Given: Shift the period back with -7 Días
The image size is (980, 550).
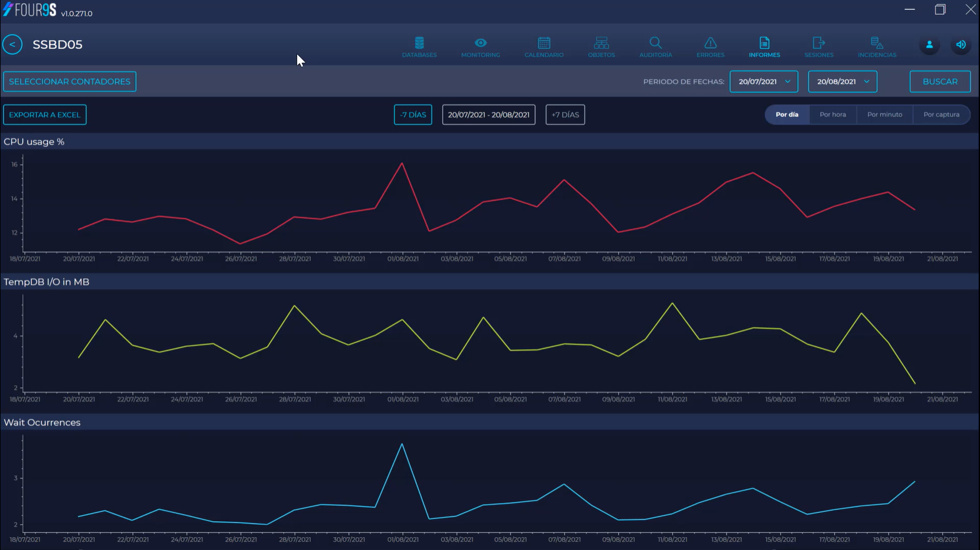Looking at the screenshot, I should pyautogui.click(x=413, y=114).
